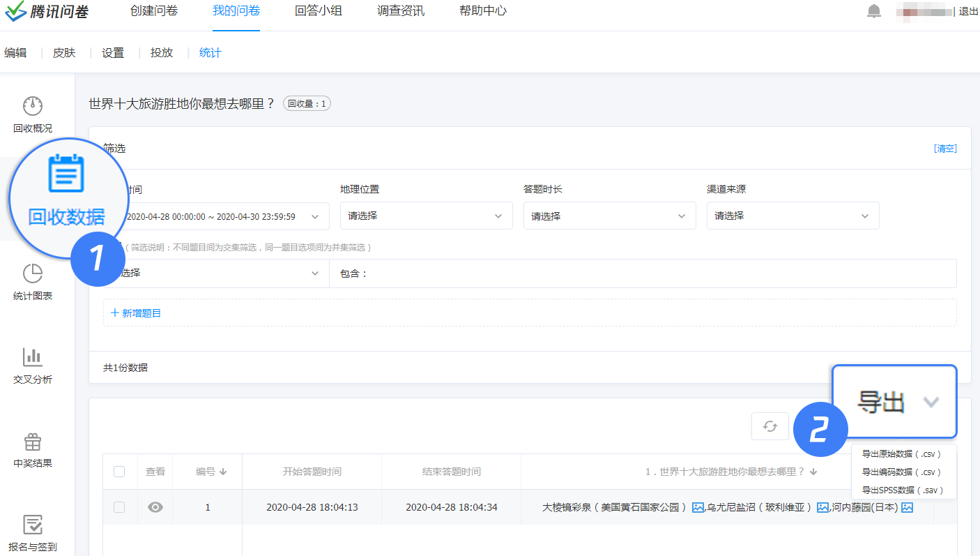Click the notification bell icon
This screenshot has height=556, width=980.
pos(873,11)
